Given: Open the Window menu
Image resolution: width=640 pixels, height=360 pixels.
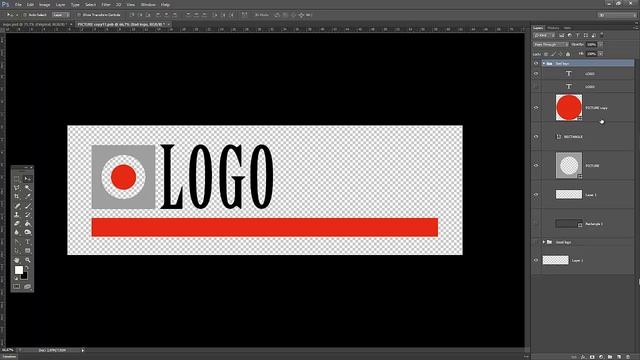Looking at the screenshot, I should coord(148,4).
